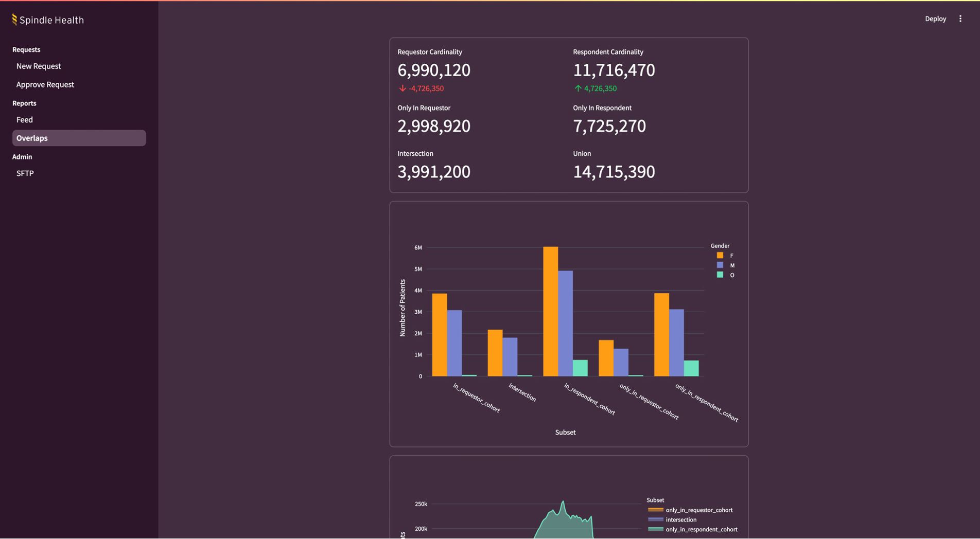This screenshot has width=980, height=539.
Task: Click the purple M bar for in_requestor_cohort
Action: click(x=454, y=343)
